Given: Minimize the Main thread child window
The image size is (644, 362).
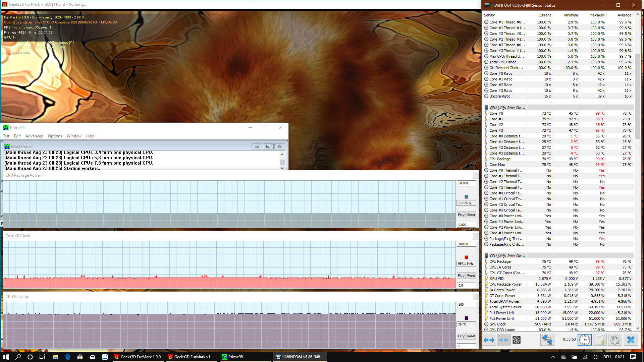Looking at the screenshot, I should click(257, 146).
